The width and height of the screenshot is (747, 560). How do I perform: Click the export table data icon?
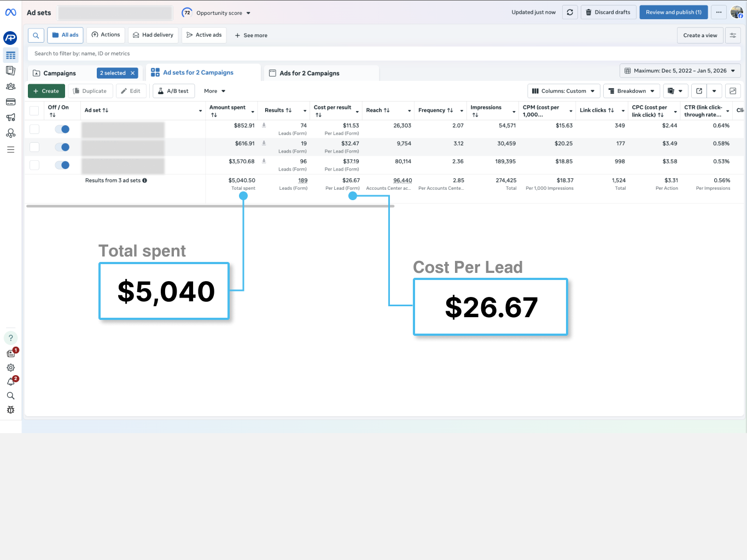click(x=699, y=91)
